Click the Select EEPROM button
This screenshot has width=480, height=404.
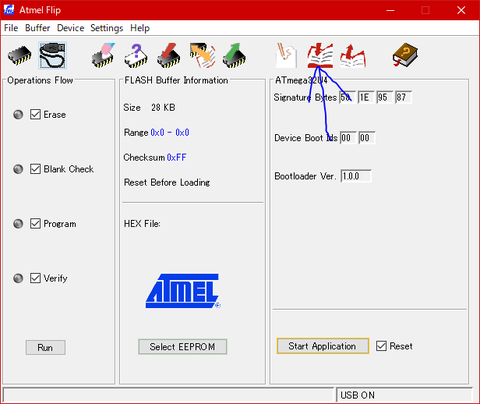pyautogui.click(x=182, y=347)
